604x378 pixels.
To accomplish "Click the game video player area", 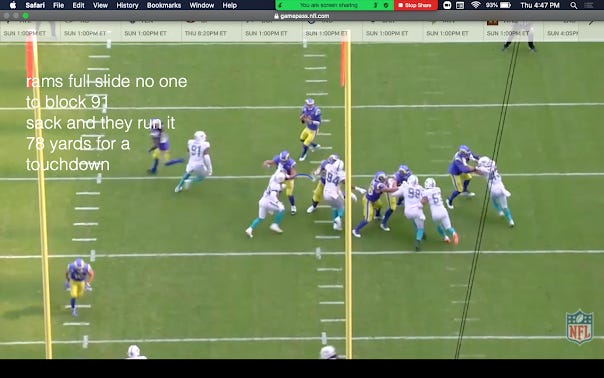I will 302,200.
